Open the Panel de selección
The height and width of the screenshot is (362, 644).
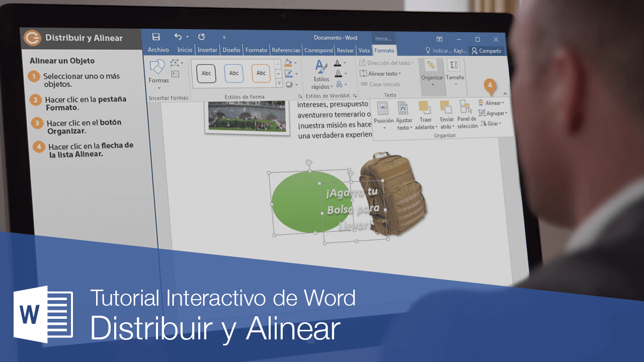(467, 115)
